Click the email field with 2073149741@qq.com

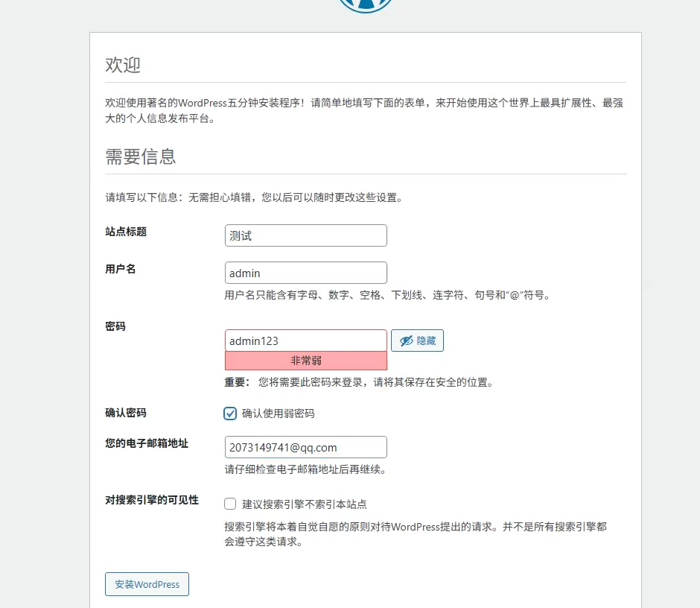point(306,447)
